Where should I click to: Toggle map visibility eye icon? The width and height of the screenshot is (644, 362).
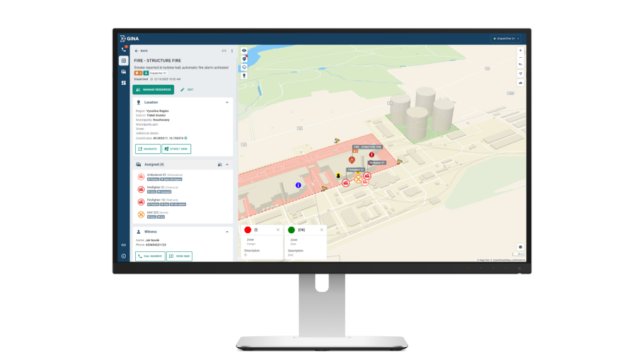point(244,50)
